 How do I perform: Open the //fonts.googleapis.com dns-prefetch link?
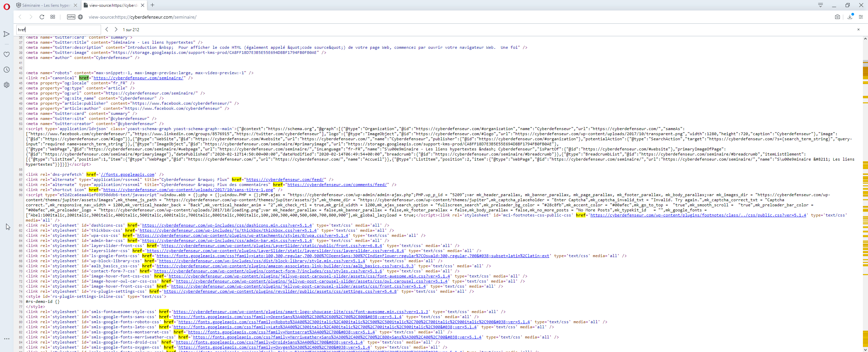point(127,174)
